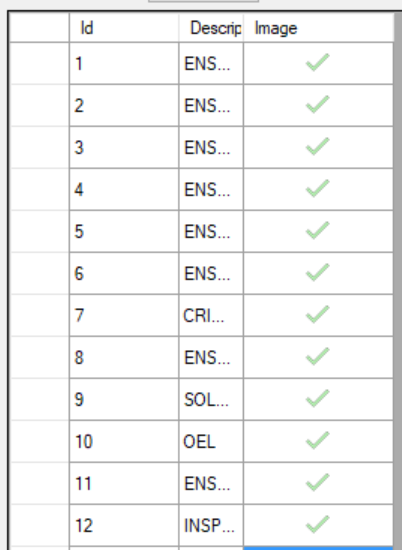Click the green checkmark in row 7

(x=317, y=315)
